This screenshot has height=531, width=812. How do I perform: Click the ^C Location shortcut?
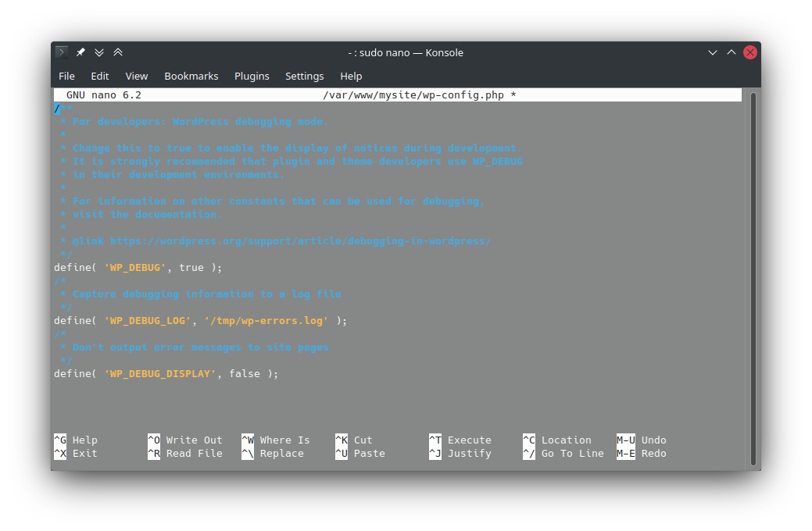556,440
